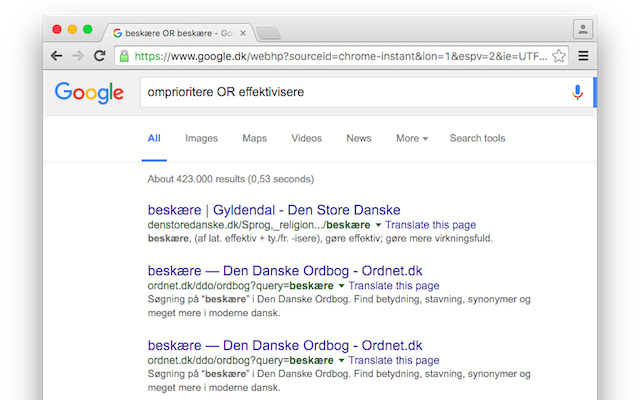640x400 pixels.
Task: Switch to the Maps tab
Action: tap(254, 138)
